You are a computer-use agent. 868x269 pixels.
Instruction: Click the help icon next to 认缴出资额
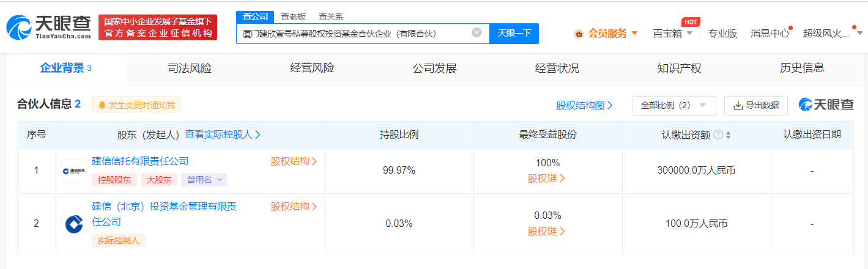coord(718,134)
